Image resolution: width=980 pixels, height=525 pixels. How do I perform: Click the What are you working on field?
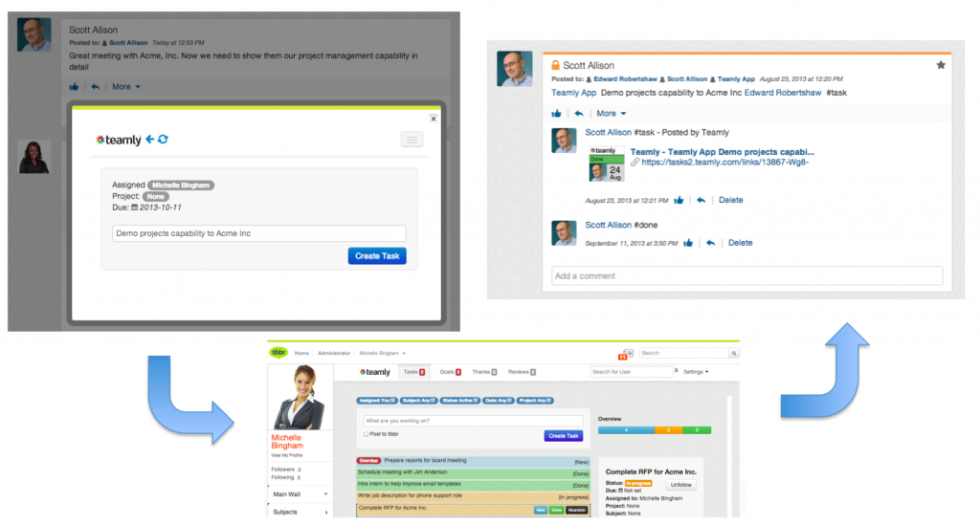(473, 421)
